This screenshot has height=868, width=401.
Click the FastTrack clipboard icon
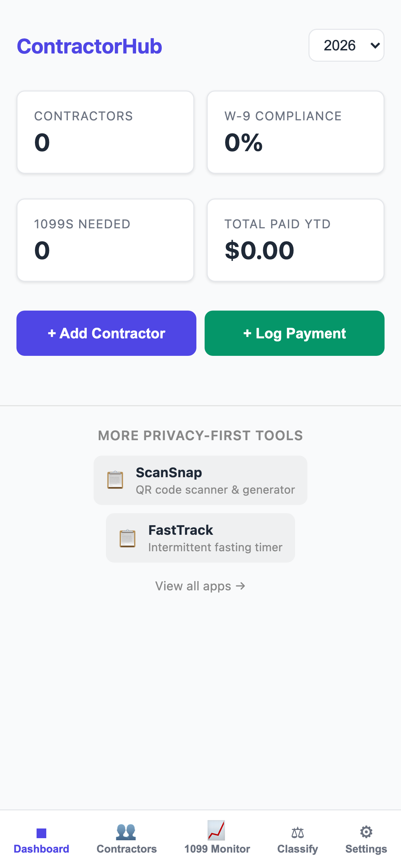click(x=127, y=538)
